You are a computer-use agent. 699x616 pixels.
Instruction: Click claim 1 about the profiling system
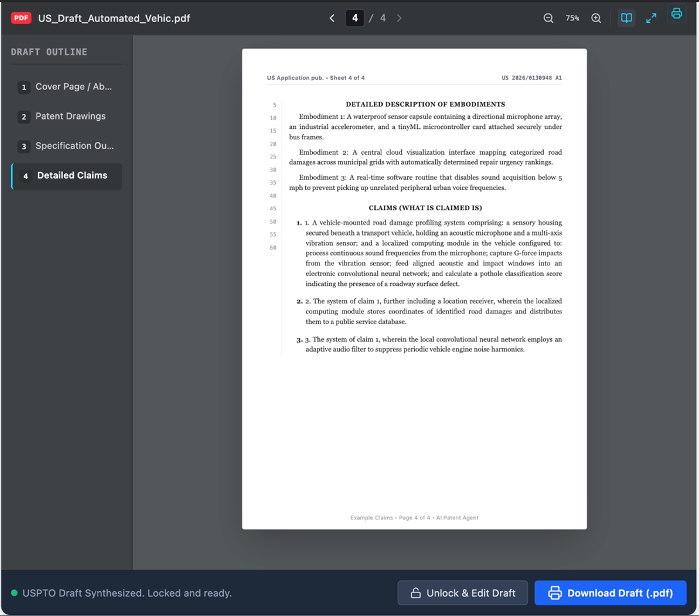429,253
